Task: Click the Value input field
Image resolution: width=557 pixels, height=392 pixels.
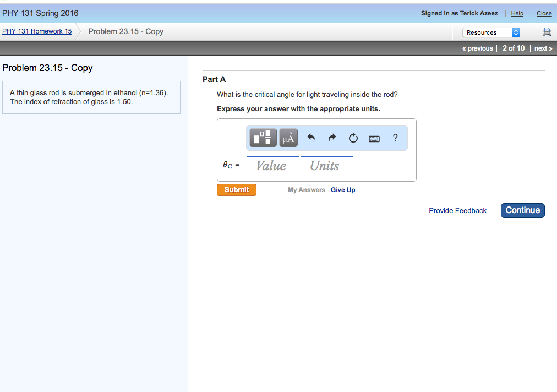Action: 272,166
